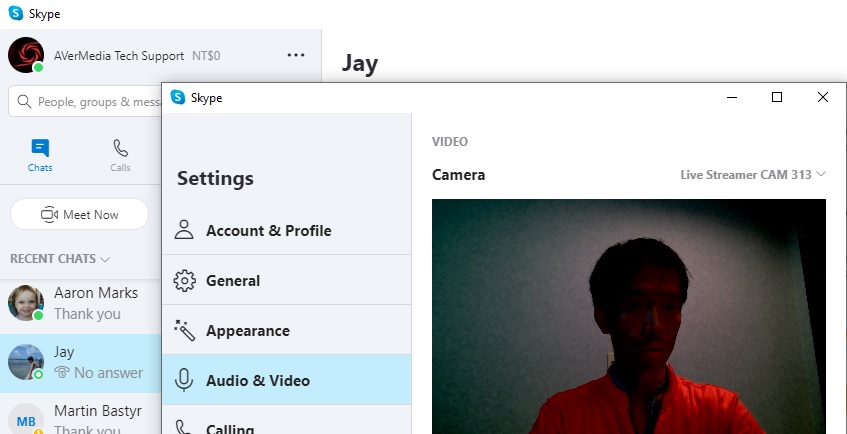Click "Thank you" message preview under Aaron Marks

click(87, 313)
